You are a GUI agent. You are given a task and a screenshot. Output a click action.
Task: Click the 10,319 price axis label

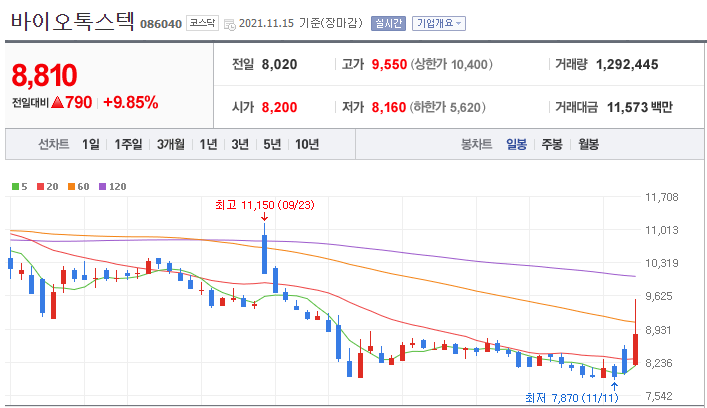(x=661, y=263)
